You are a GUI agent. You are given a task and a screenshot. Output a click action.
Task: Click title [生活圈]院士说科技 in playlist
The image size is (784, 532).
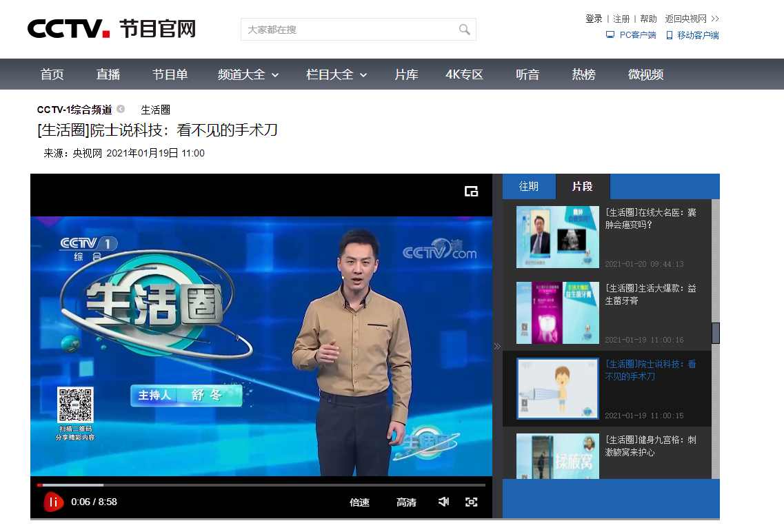coord(650,370)
